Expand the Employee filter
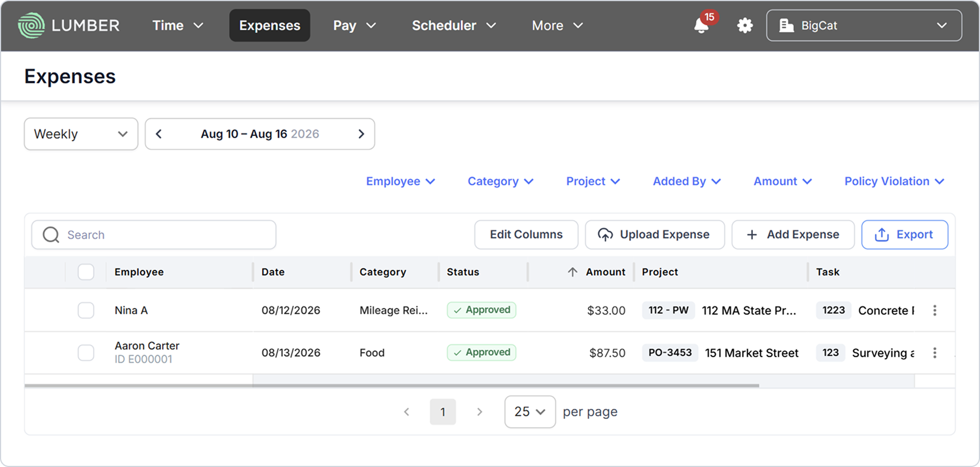This screenshot has width=980, height=467. [400, 181]
